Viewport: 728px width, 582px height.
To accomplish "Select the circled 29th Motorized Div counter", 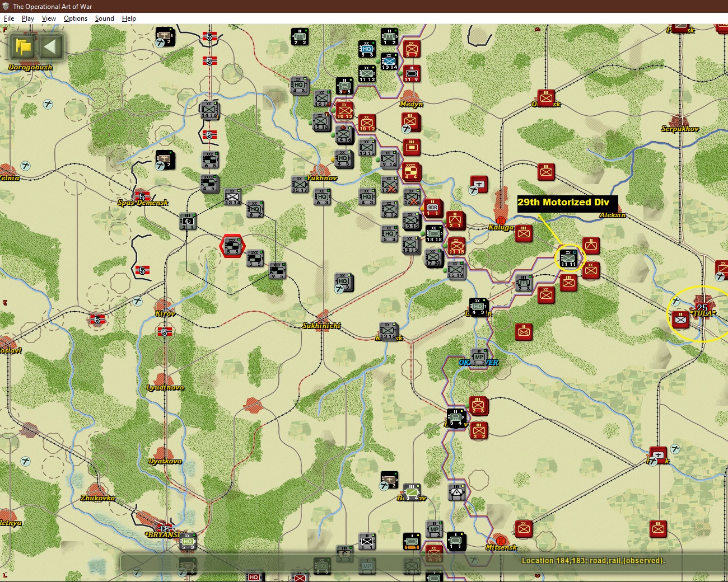I will click(x=568, y=259).
